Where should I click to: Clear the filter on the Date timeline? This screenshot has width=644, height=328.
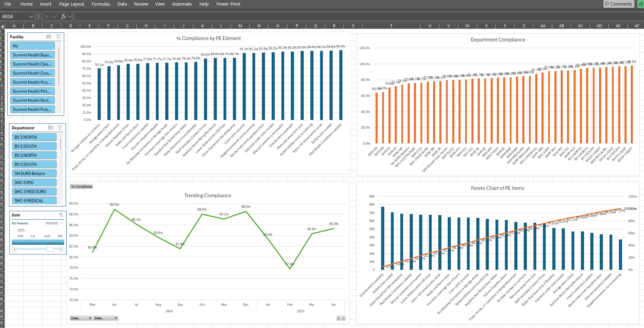click(x=61, y=215)
